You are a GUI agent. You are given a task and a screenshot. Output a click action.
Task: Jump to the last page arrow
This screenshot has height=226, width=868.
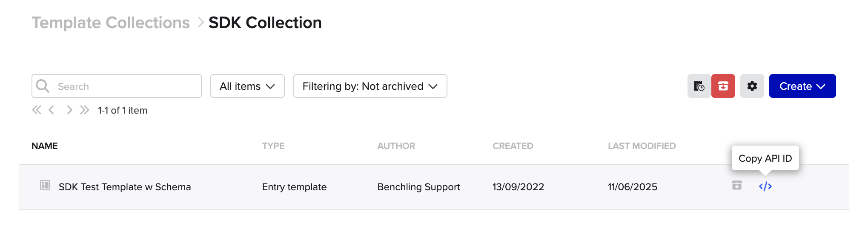85,110
